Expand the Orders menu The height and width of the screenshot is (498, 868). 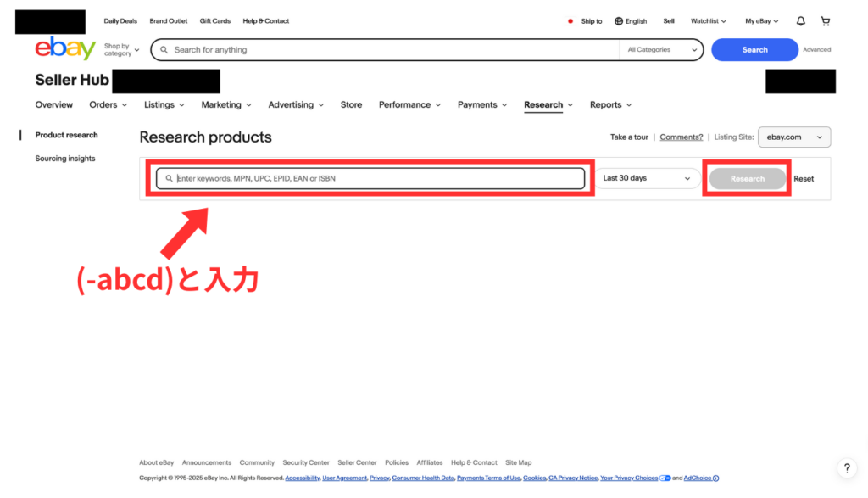pos(108,104)
